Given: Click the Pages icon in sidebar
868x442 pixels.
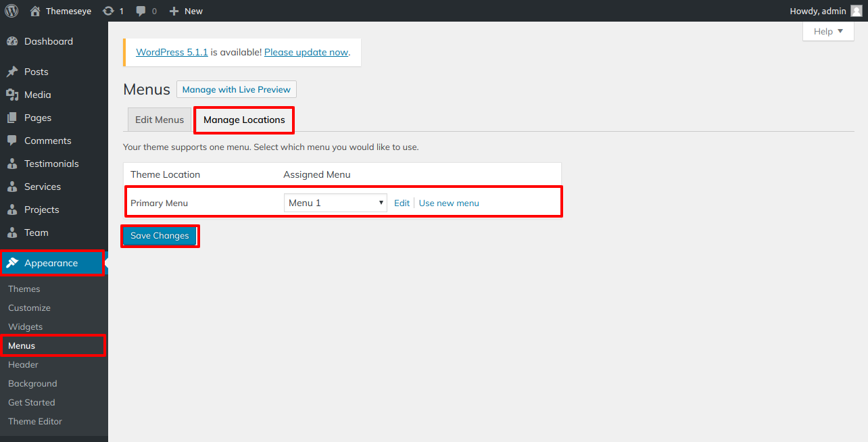Looking at the screenshot, I should pyautogui.click(x=12, y=118).
